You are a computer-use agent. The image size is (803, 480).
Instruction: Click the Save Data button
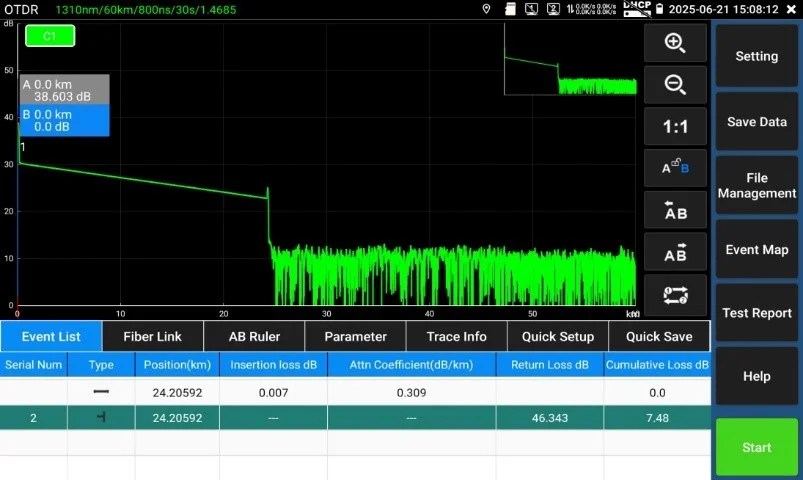pyautogui.click(x=756, y=122)
